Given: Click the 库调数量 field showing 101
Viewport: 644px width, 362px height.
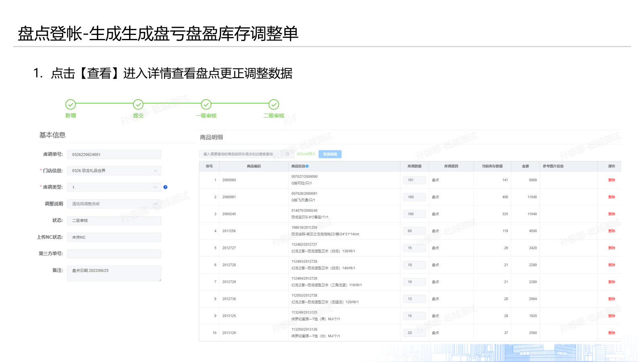Looking at the screenshot, I should (x=414, y=180).
